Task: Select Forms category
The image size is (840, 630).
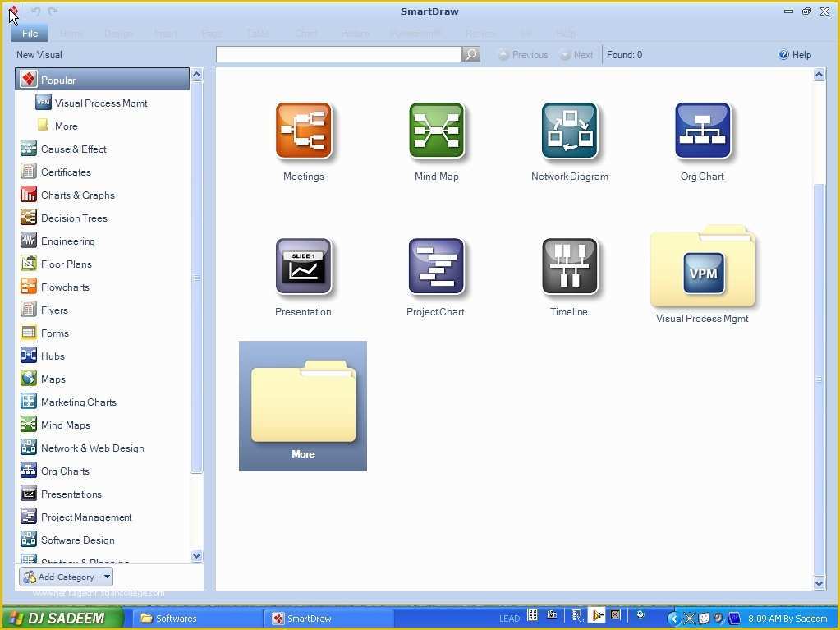Action: 45,333
